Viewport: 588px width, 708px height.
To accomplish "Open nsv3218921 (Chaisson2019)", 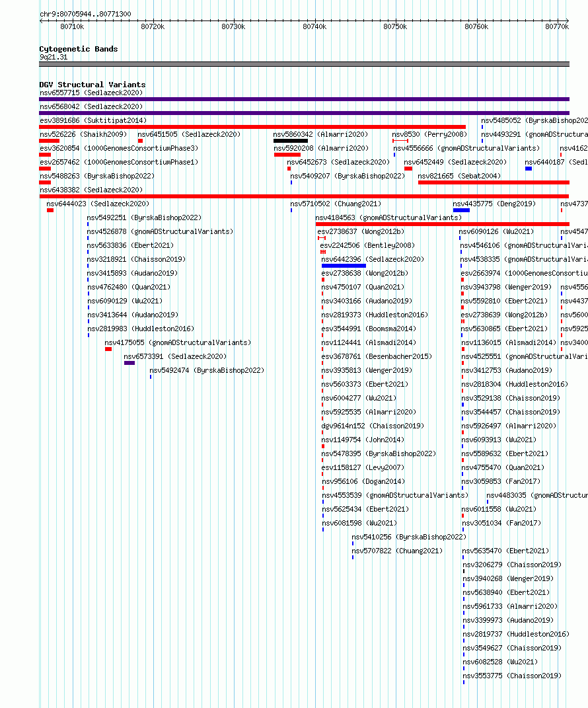I will coord(136,259).
